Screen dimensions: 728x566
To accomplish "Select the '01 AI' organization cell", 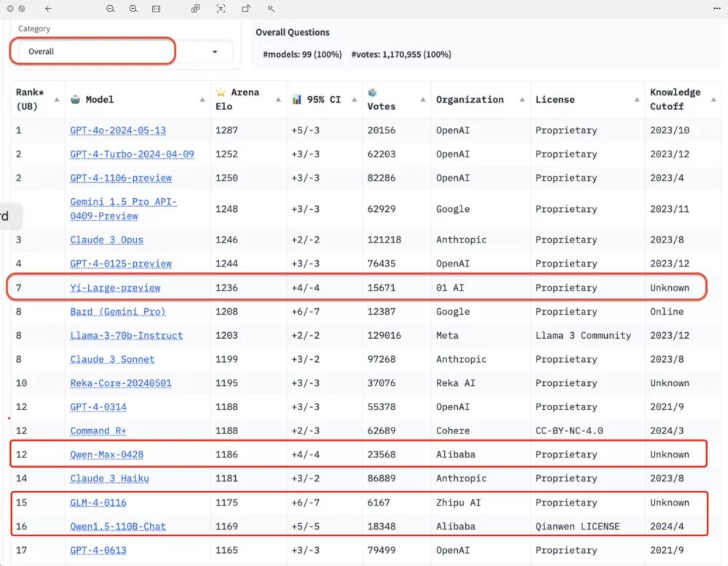I will [x=450, y=288].
